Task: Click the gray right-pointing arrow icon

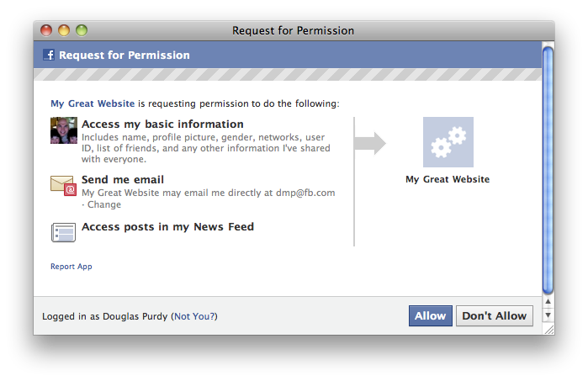Action: coord(370,143)
